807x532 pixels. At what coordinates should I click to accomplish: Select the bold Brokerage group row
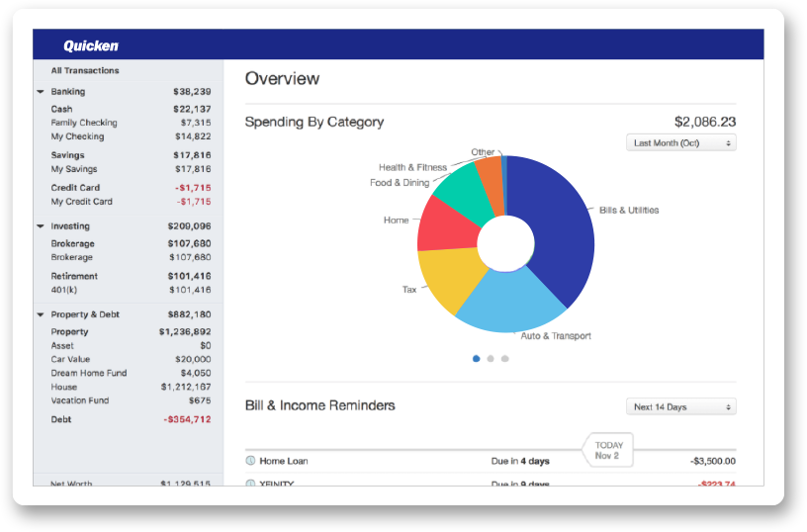[x=131, y=243]
